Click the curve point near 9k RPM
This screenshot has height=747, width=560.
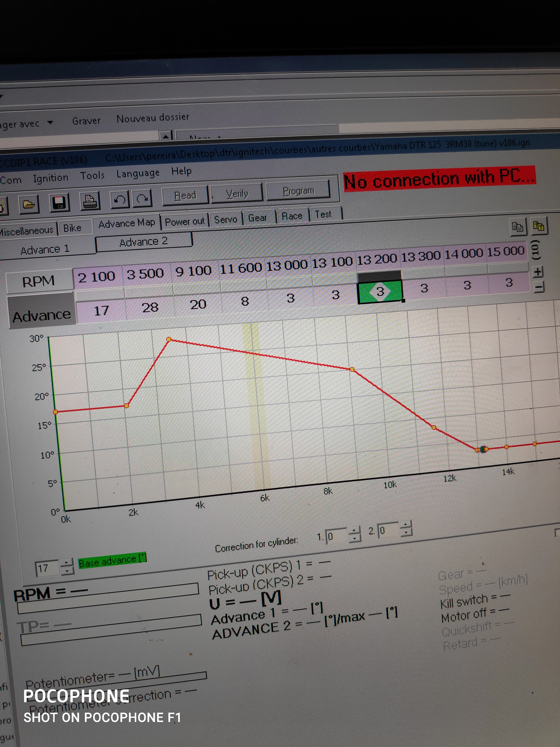tap(352, 369)
